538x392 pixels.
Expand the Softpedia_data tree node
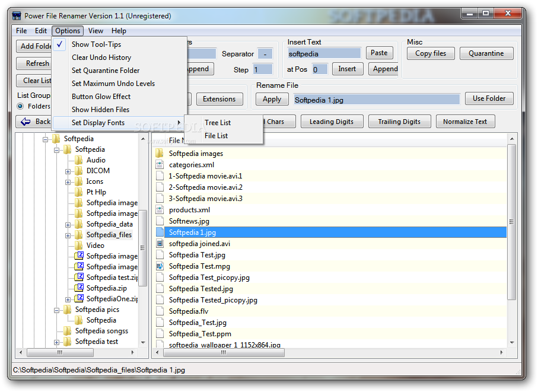pyautogui.click(x=68, y=225)
